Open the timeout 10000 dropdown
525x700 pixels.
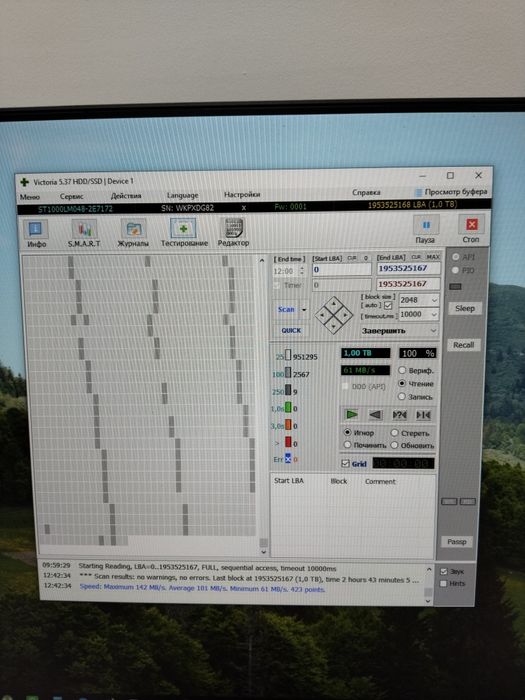pos(434,314)
